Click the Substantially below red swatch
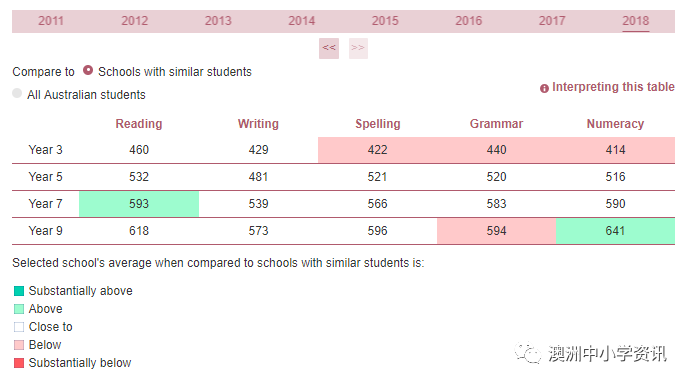Viewport: 688px width, 383px height. click(x=19, y=363)
